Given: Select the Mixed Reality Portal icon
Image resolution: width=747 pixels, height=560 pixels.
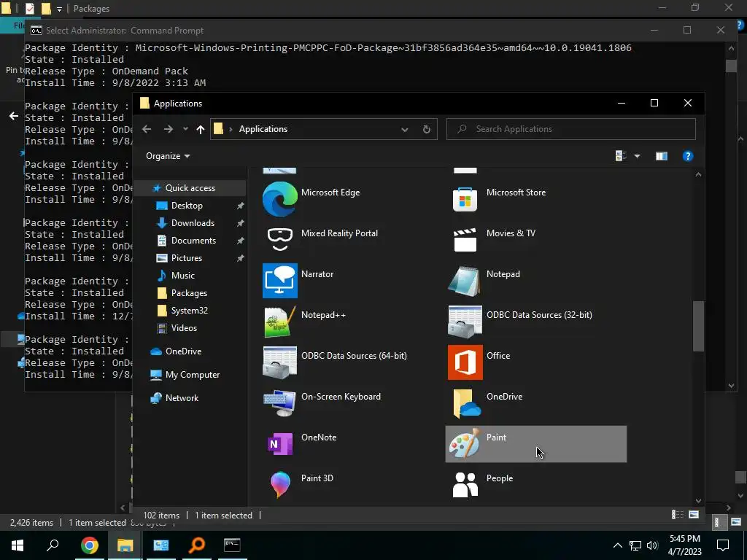Looking at the screenshot, I should pos(279,239).
